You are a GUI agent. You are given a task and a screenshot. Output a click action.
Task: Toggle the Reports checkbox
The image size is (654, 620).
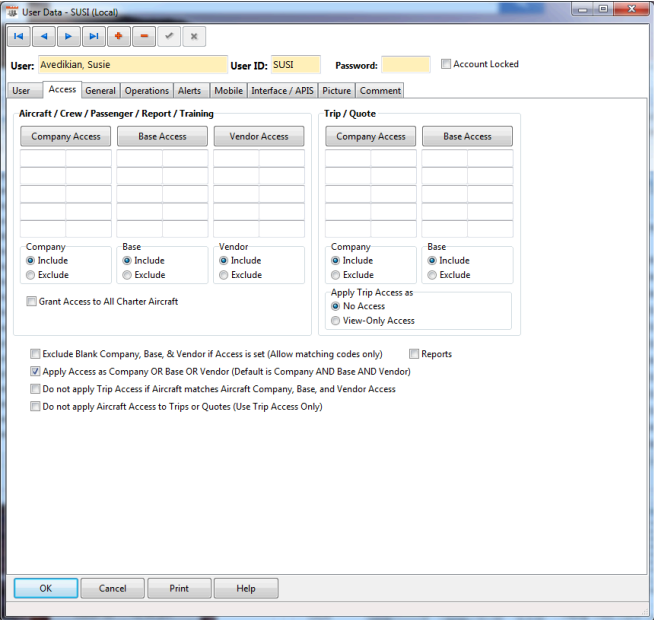point(414,354)
